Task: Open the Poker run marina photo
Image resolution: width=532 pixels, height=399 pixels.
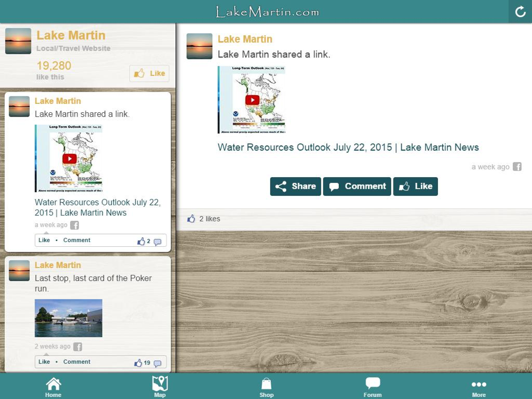Action: click(x=69, y=318)
